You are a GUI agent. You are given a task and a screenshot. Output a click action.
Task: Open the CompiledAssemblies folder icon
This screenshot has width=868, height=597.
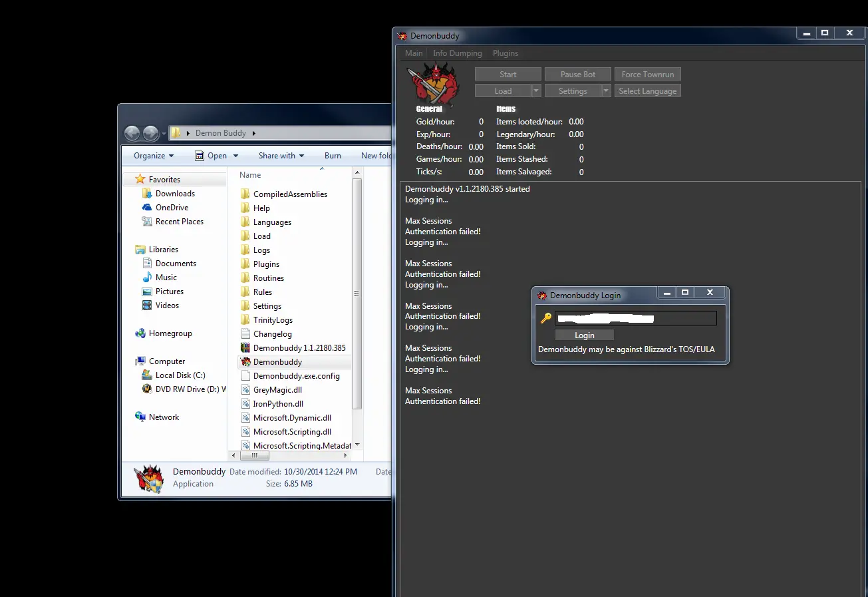tap(245, 194)
